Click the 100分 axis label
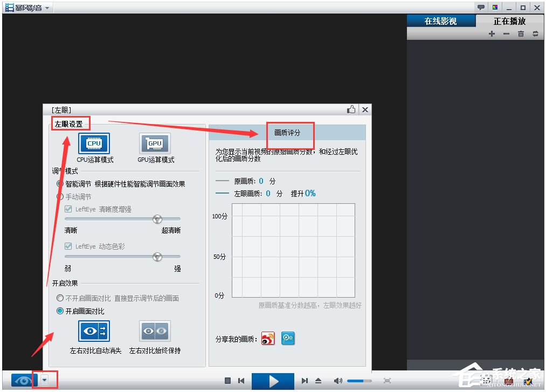This screenshot has width=546, height=392. click(219, 216)
